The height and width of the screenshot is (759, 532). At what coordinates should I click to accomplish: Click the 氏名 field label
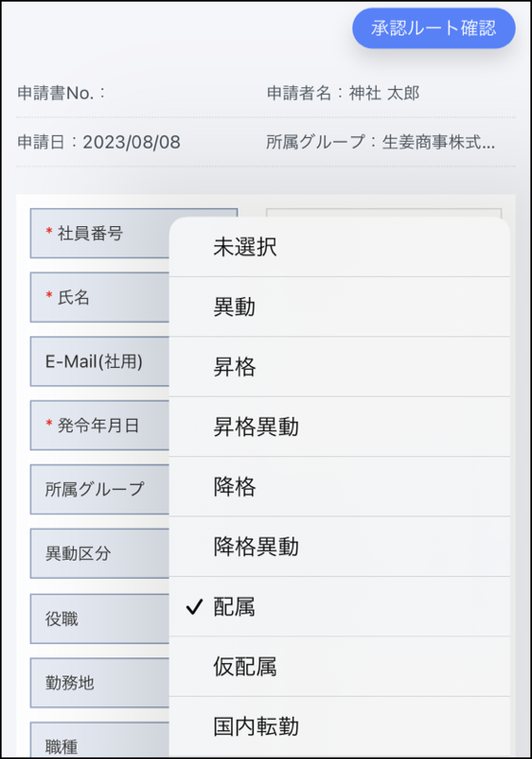tap(73, 298)
